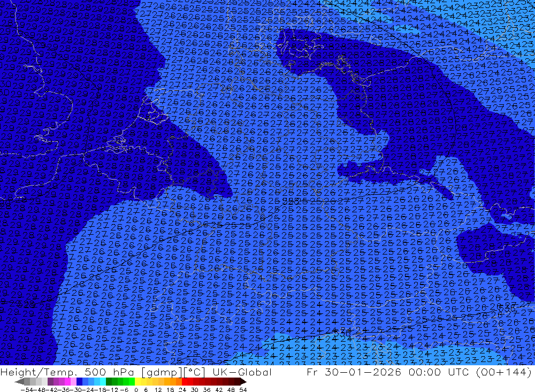Screen dimensions: 535x392
Task: Click the '[gdmp][°C]' units label
Action: coord(173,372)
